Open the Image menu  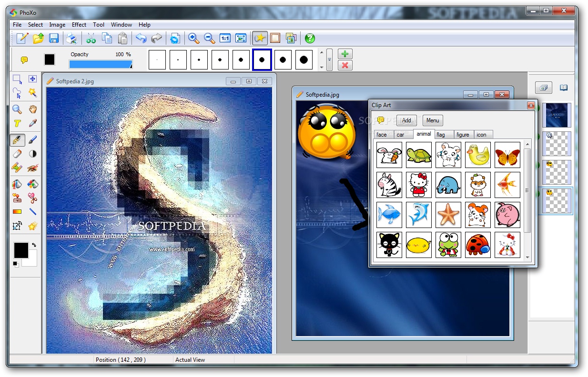click(57, 25)
